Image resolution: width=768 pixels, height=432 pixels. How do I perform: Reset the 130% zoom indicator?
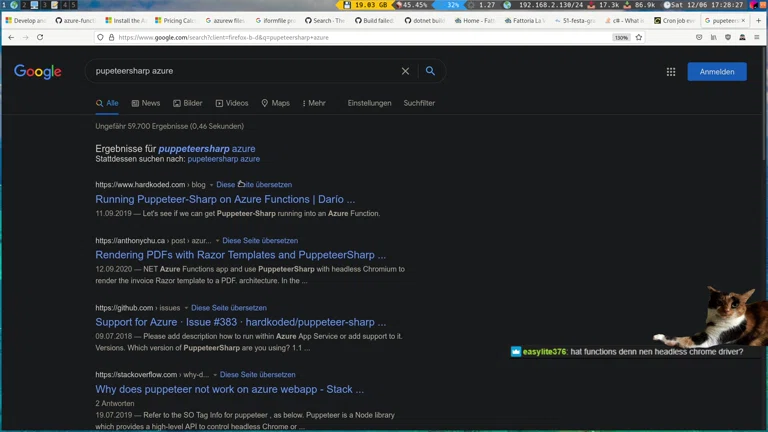click(x=621, y=38)
